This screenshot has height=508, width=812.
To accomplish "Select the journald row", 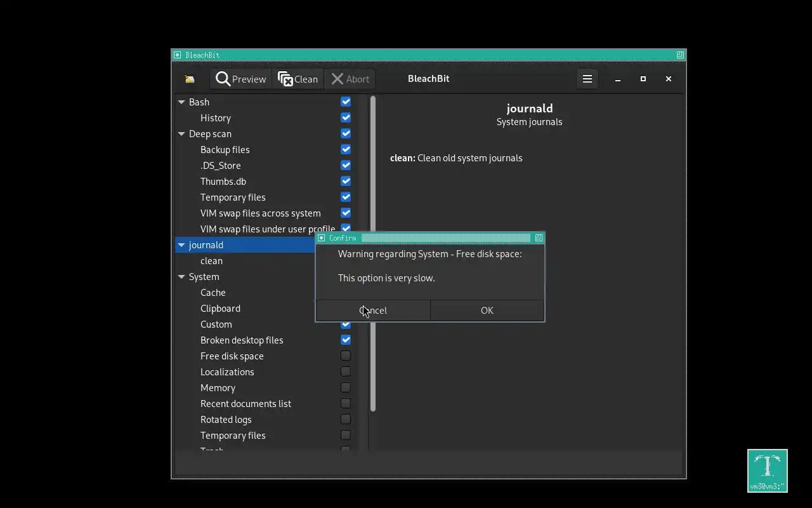I will point(246,244).
